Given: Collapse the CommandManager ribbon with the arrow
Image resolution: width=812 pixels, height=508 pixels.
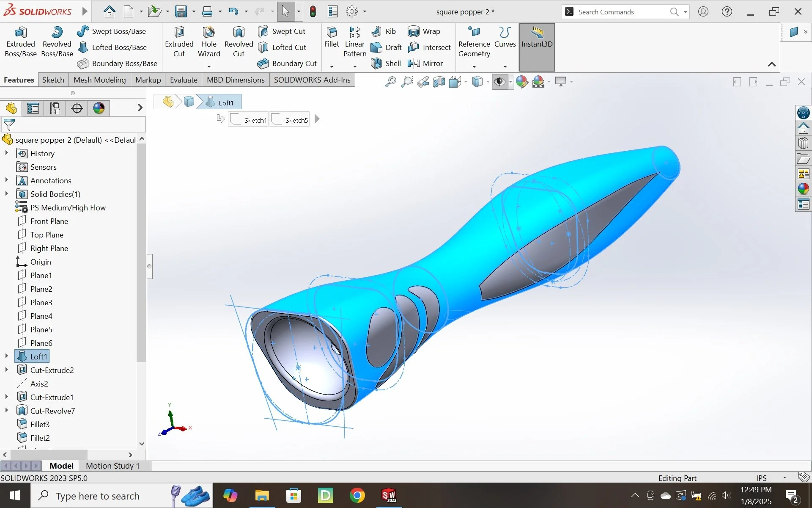Looking at the screenshot, I should pos(771,64).
